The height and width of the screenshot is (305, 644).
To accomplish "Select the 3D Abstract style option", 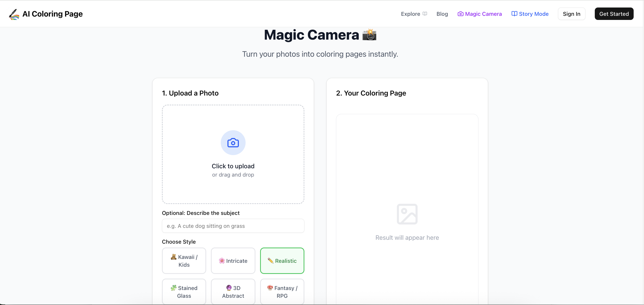I will pos(233,292).
